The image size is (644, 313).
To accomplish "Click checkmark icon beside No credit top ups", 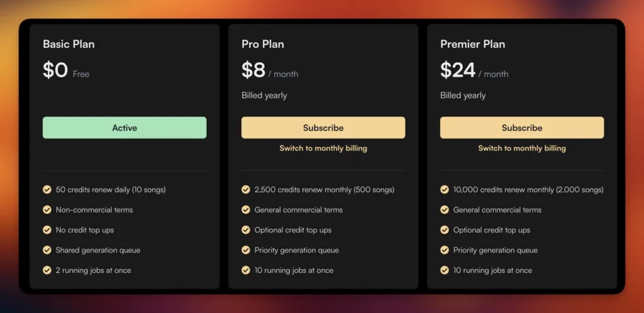I will coord(47,229).
